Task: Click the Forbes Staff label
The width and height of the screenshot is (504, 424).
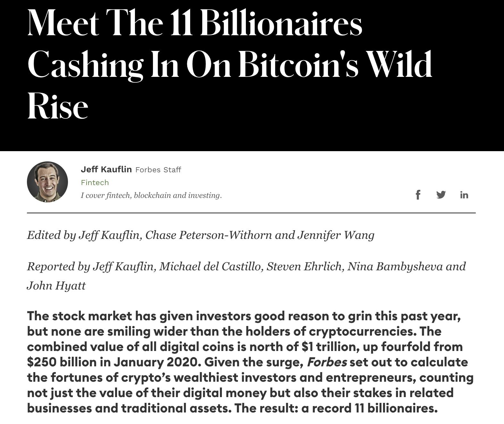Action: tap(158, 170)
